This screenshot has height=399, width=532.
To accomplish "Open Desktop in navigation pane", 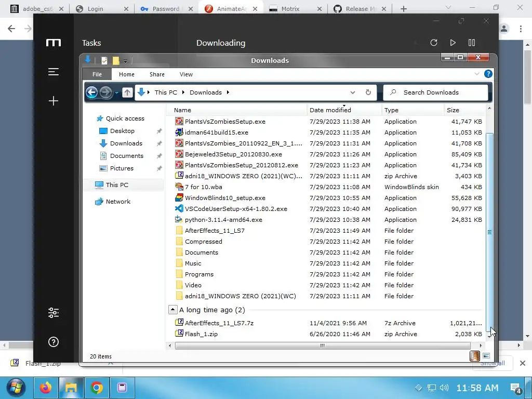I will tap(117, 131).
